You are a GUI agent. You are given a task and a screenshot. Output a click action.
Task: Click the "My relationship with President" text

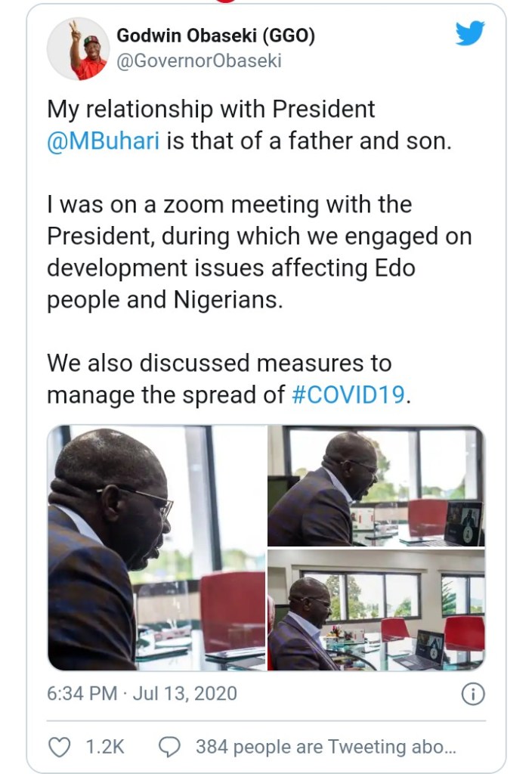click(211, 109)
